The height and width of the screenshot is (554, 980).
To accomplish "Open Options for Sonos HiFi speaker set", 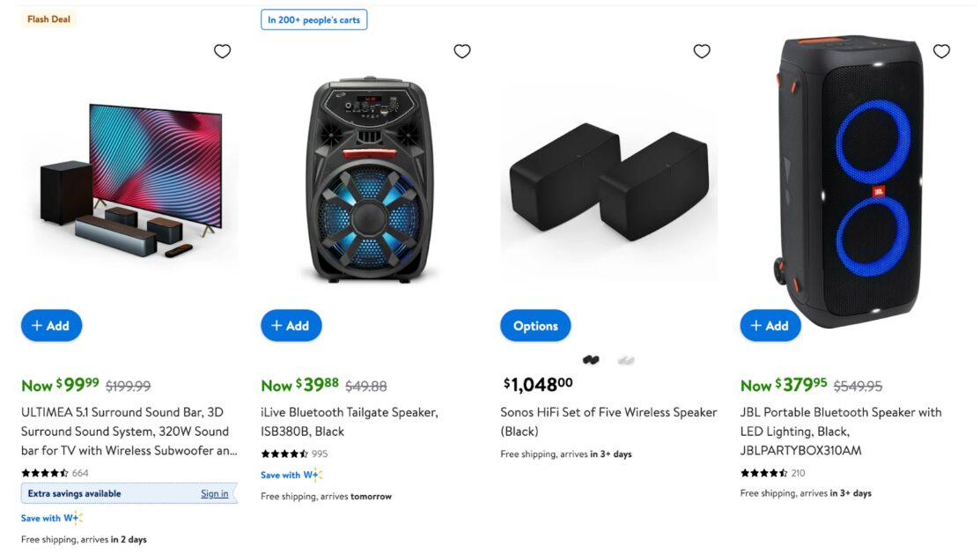I will click(x=535, y=326).
